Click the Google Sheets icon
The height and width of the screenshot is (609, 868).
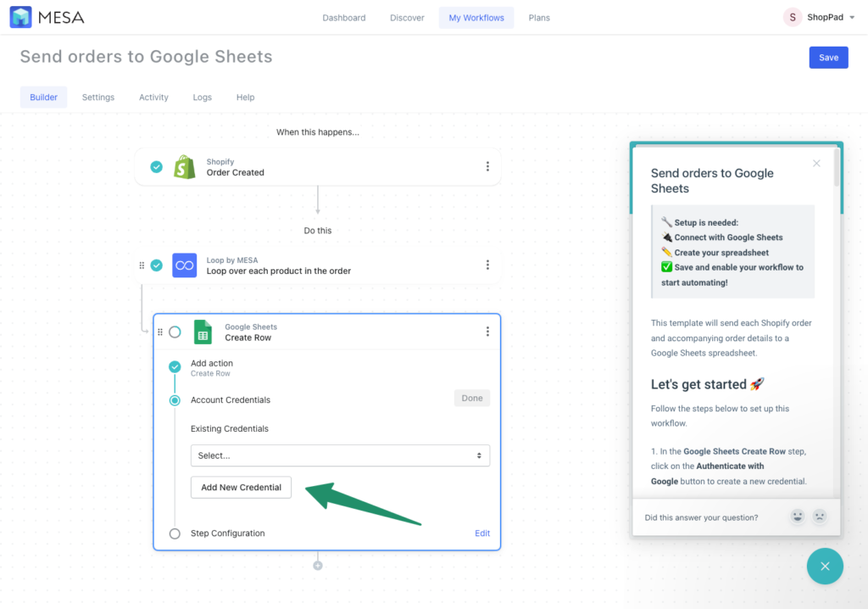[203, 332]
